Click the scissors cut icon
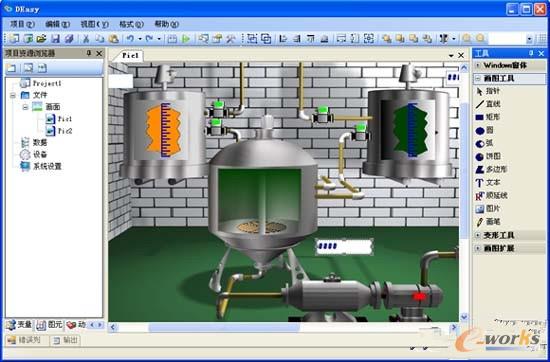Screen dimensions: 550x362 [x=85, y=39]
